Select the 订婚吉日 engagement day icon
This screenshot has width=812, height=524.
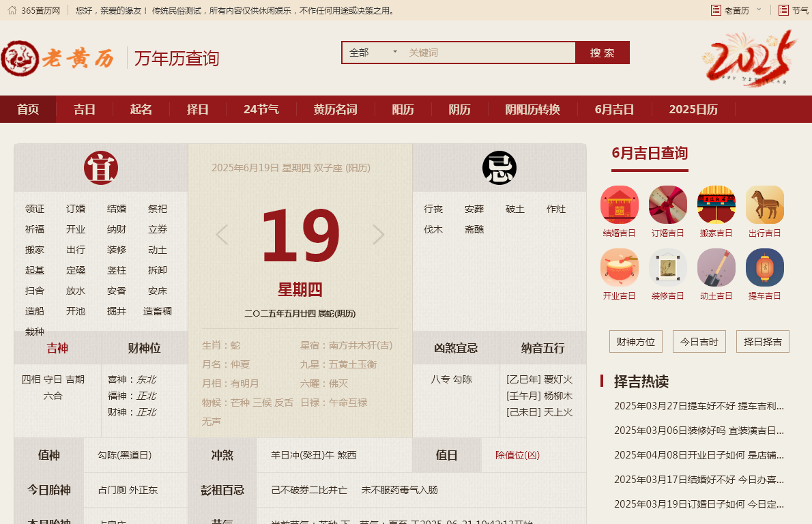[667, 205]
